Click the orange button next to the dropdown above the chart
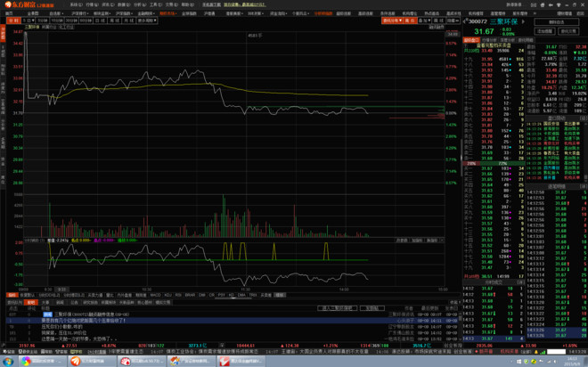The width and height of the screenshot is (588, 367). coord(410,20)
